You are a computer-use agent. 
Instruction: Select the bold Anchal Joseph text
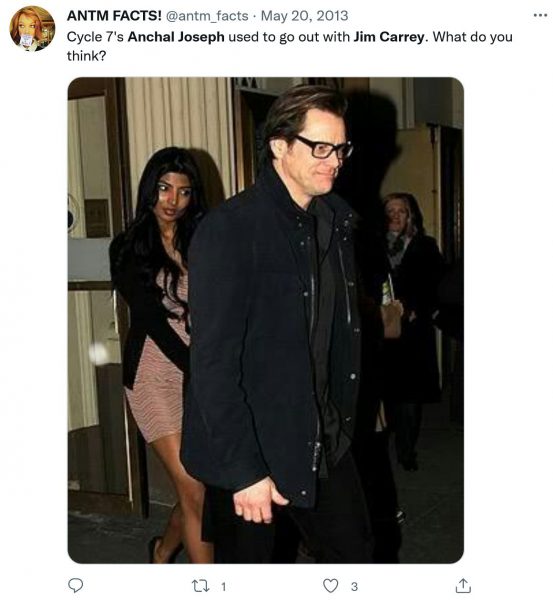[x=176, y=37]
